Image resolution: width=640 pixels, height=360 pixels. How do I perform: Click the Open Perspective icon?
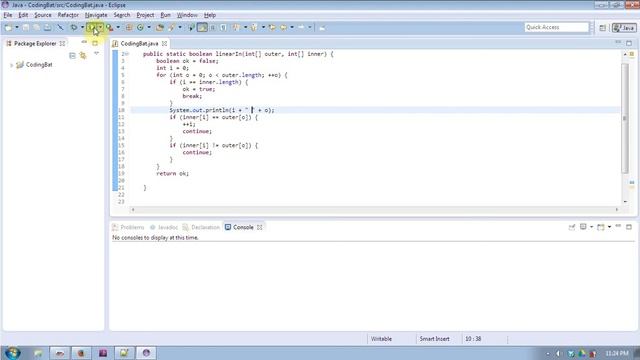[x=603, y=28]
